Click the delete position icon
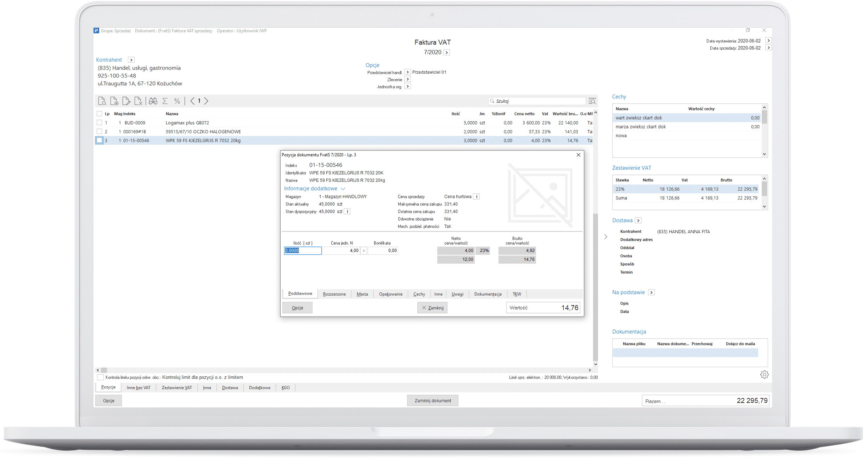This screenshot has height=472, width=868. (x=139, y=101)
